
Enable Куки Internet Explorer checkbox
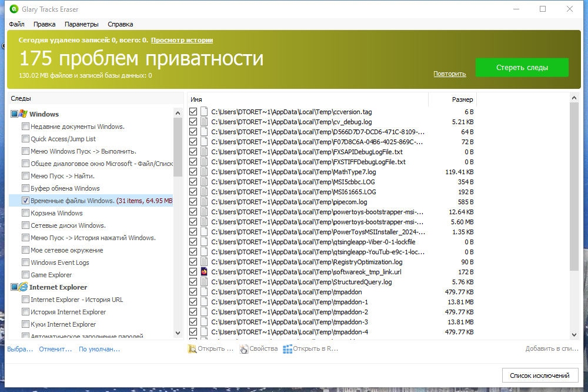tap(25, 324)
